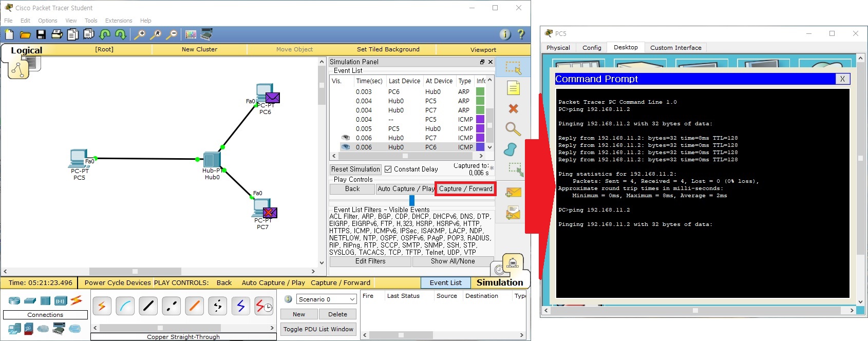This screenshot has height=341, width=868.
Task: Select the Hub0 device in workspace
Action: coord(211,160)
